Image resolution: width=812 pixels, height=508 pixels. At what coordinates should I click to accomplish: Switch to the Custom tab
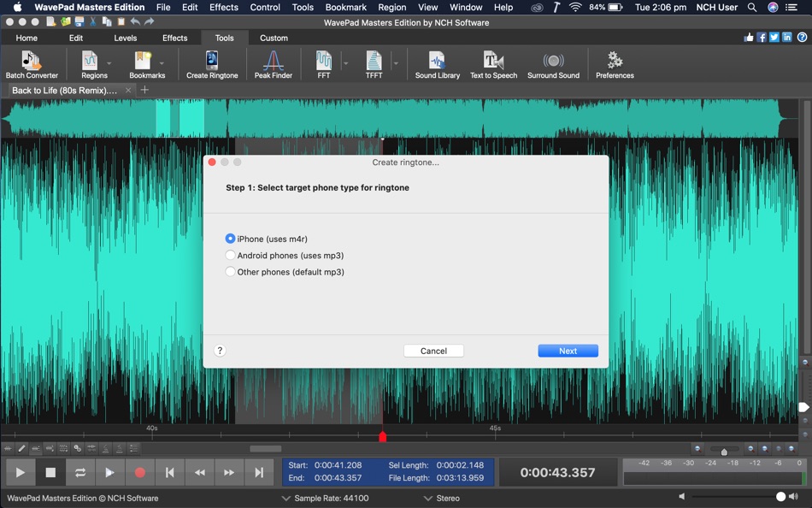(x=274, y=38)
